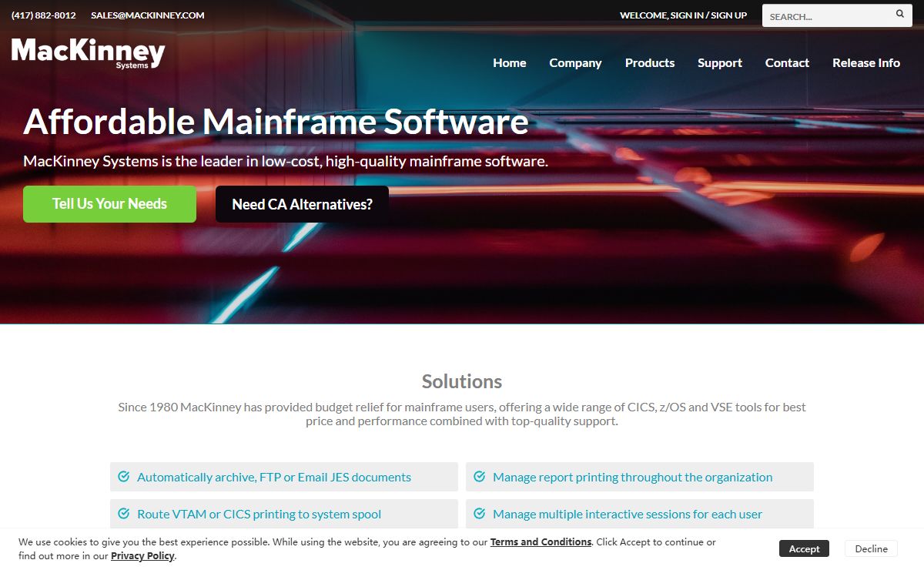Image resolution: width=924 pixels, height=570 pixels.
Task: Open Route VTAM or CICS printing to system spool
Action: tap(259, 514)
